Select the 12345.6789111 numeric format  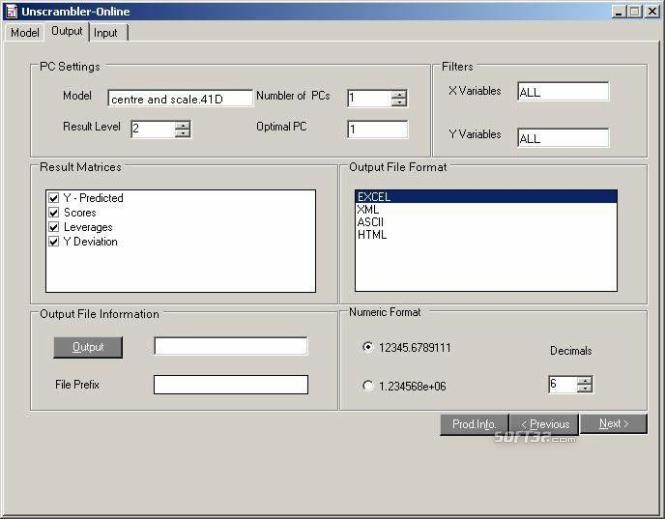368,347
